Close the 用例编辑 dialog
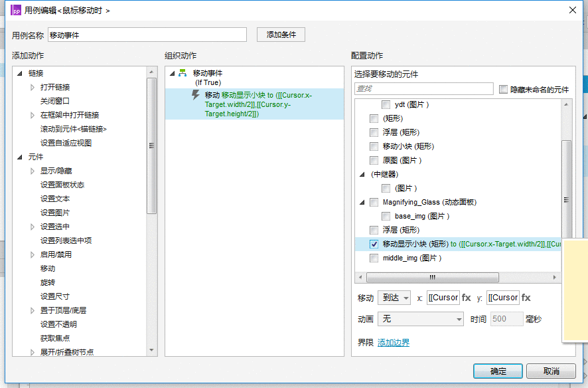This screenshot has height=388, width=588. 573,10
